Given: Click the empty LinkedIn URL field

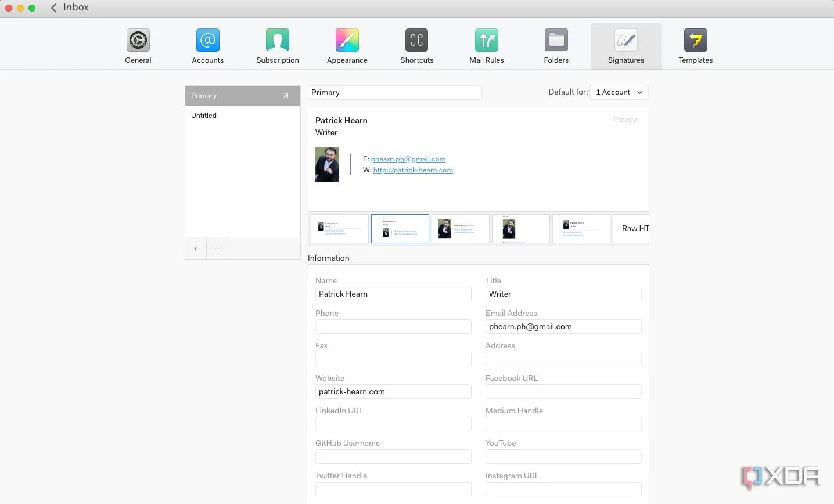Looking at the screenshot, I should (393, 424).
